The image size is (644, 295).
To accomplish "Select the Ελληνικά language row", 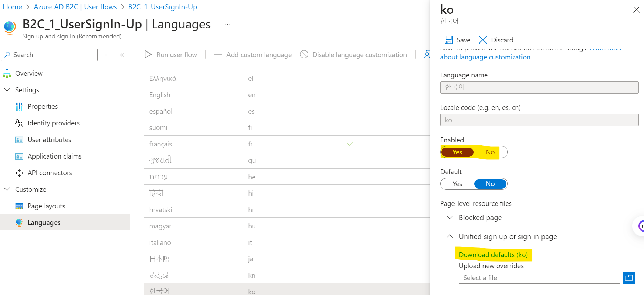I will [287, 78].
